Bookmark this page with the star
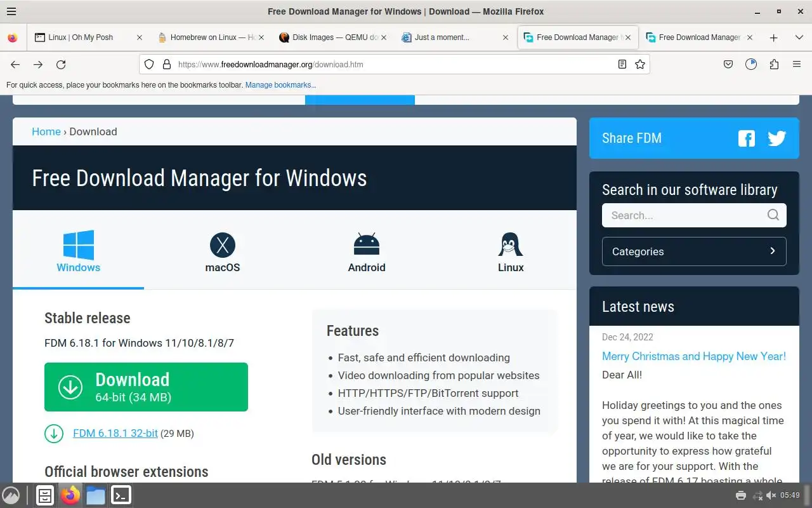 640,64
